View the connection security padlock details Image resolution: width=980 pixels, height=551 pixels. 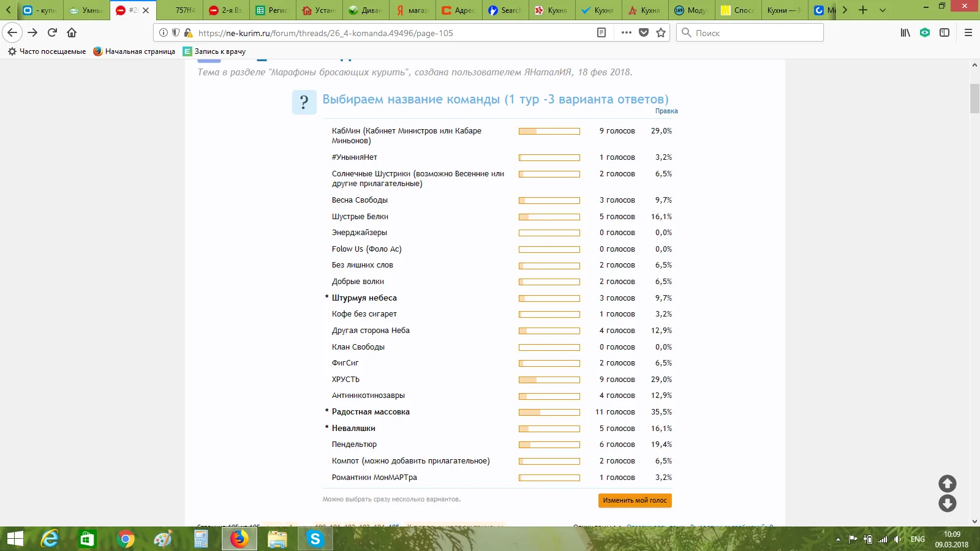pyautogui.click(x=188, y=32)
